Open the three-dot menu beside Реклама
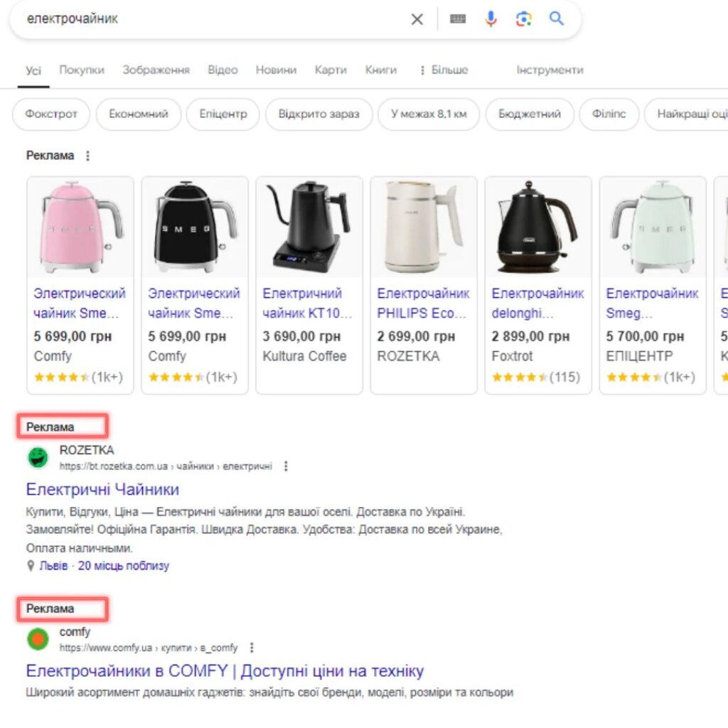The width and height of the screenshot is (728, 728). tap(88, 155)
